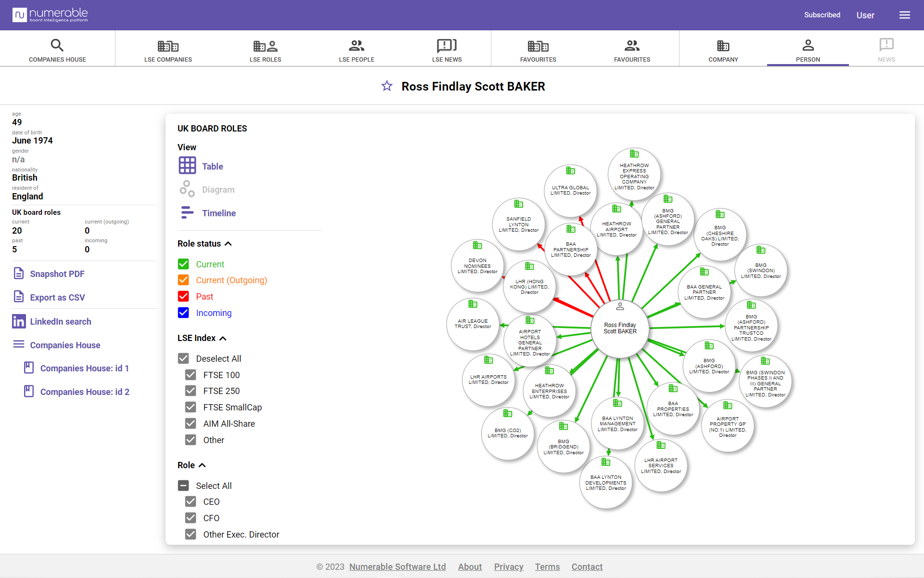This screenshot has width=924, height=578.
Task: Open LinkedIn search
Action: tap(52, 321)
